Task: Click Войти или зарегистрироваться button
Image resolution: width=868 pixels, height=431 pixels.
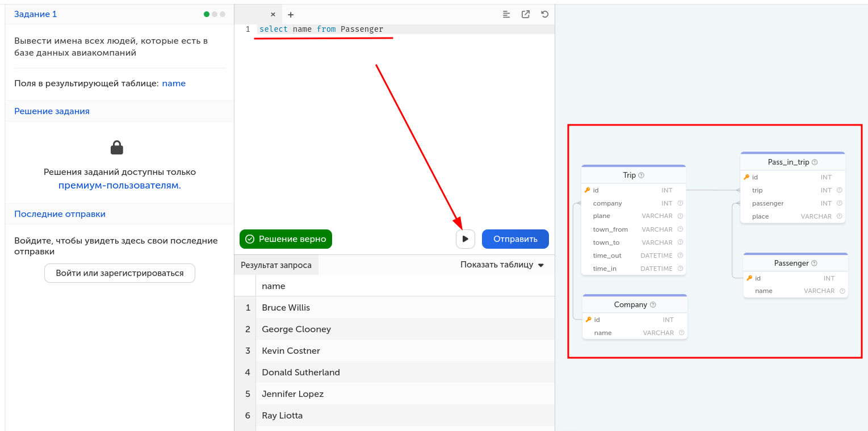Action: pyautogui.click(x=120, y=273)
